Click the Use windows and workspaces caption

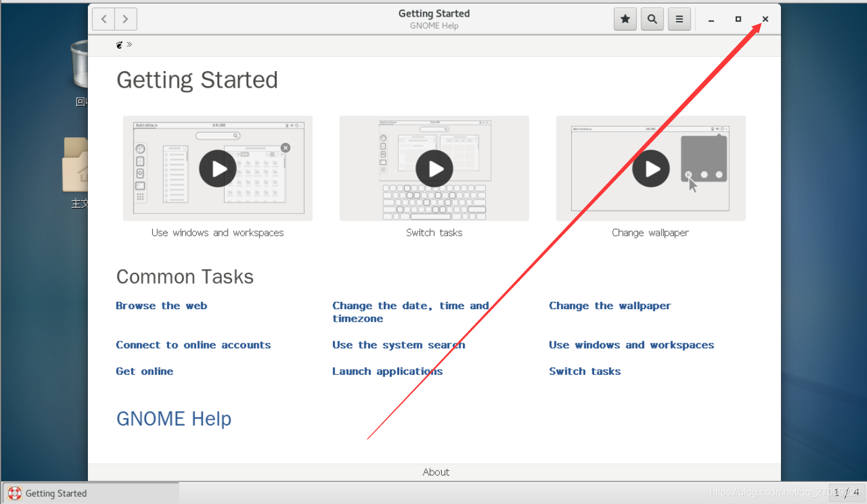tap(218, 233)
